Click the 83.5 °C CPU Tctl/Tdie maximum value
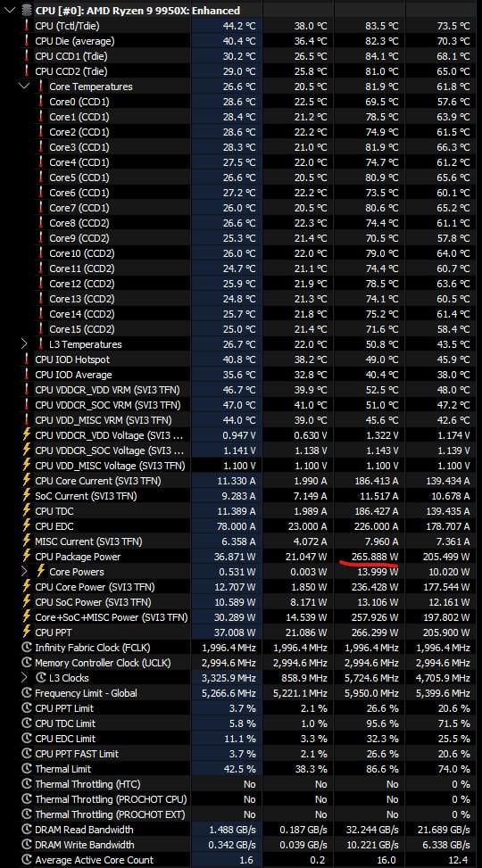Viewport: 482px width, 868px height. [x=380, y=26]
